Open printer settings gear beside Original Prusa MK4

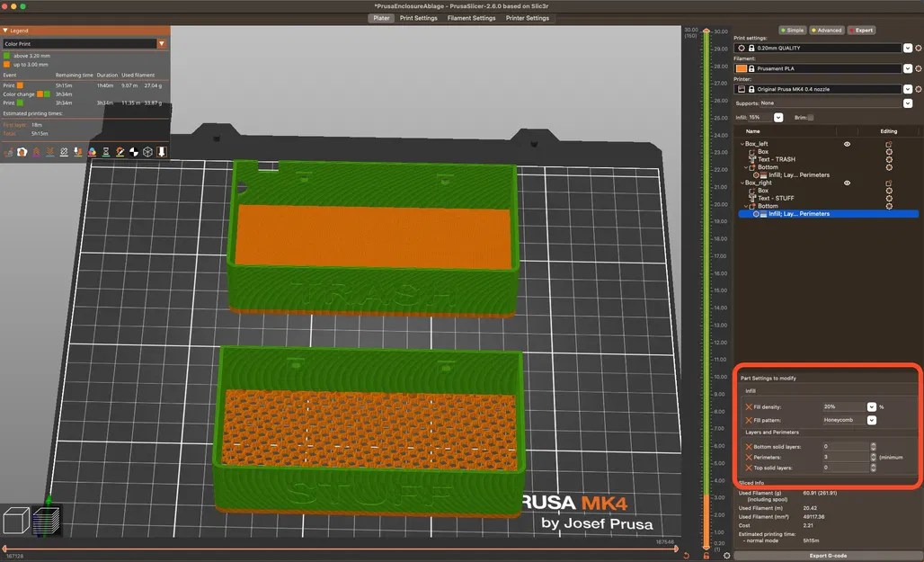[918, 89]
